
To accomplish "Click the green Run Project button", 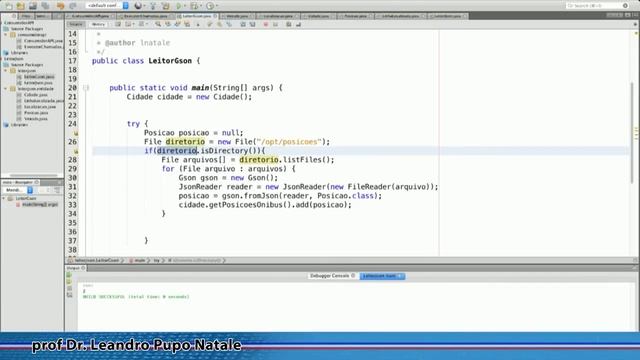I will click(179, 6).
